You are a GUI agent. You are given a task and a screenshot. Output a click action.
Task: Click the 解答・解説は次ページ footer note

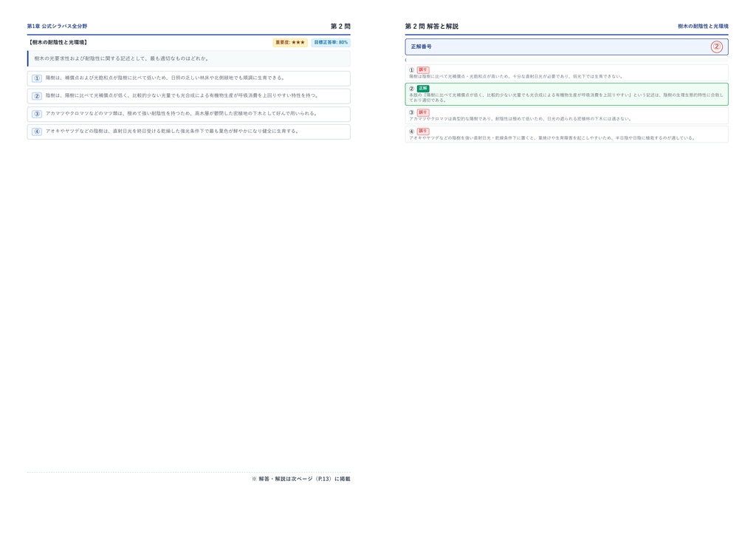[301, 479]
